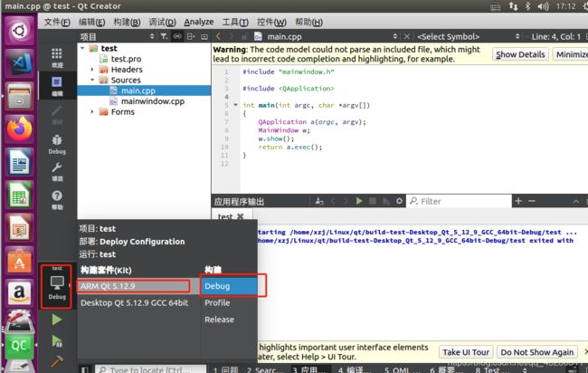Viewport: 588px width, 373px height.
Task: Click the Take UI Tour button
Action: coord(466,352)
